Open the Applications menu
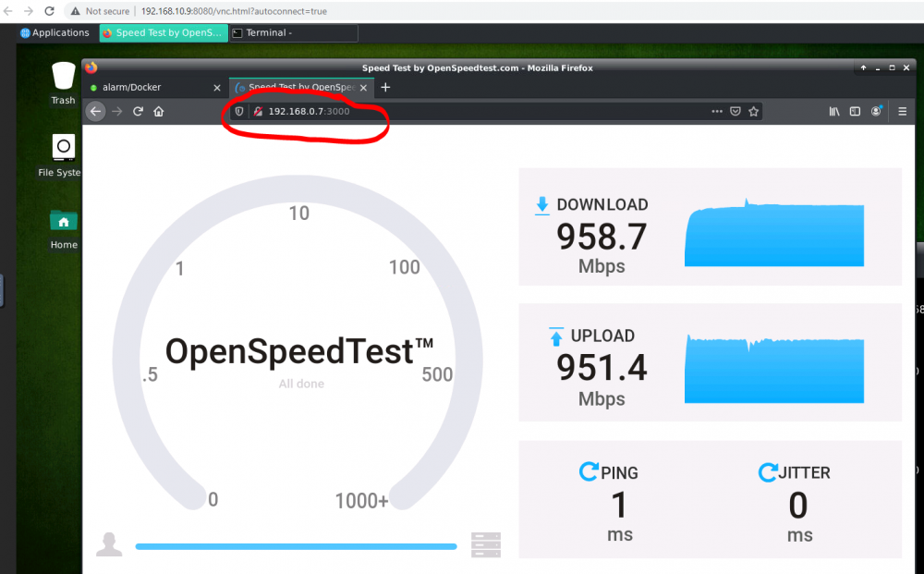This screenshot has height=574, width=924. [55, 33]
